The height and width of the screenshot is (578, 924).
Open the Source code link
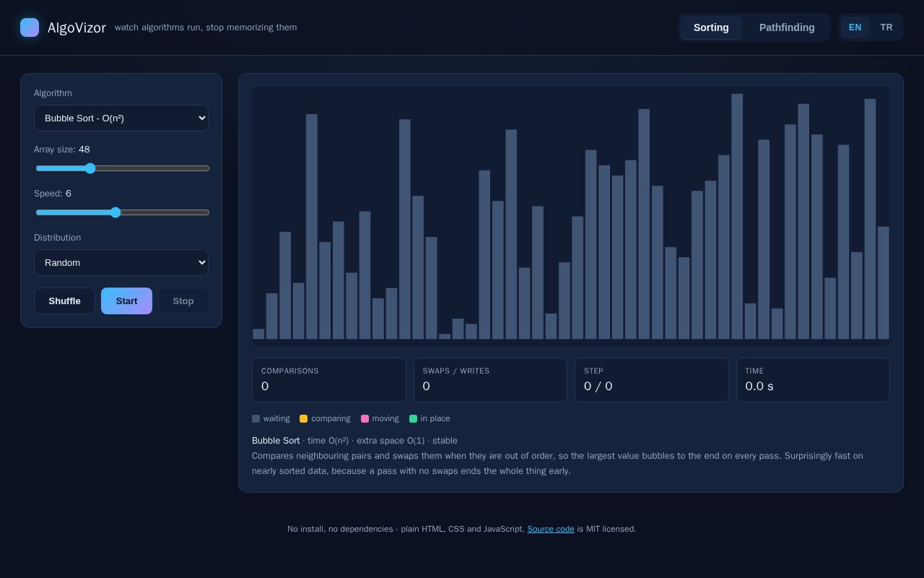click(x=551, y=529)
